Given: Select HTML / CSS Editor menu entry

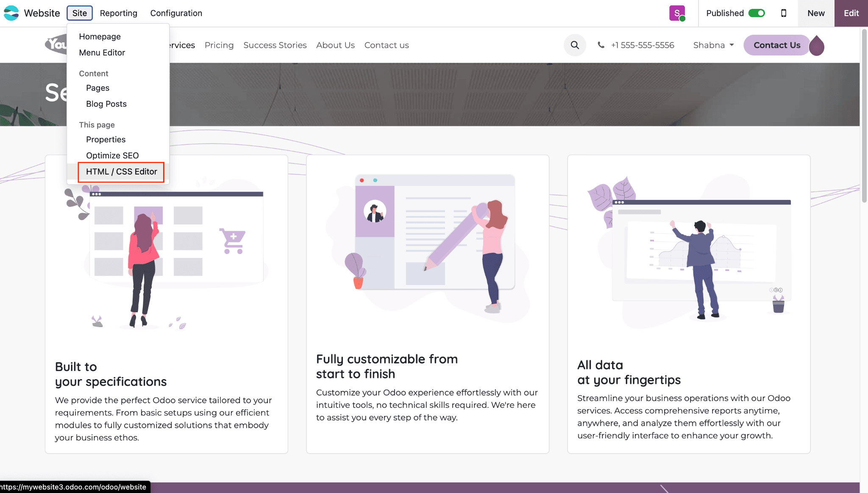Looking at the screenshot, I should coord(121,172).
